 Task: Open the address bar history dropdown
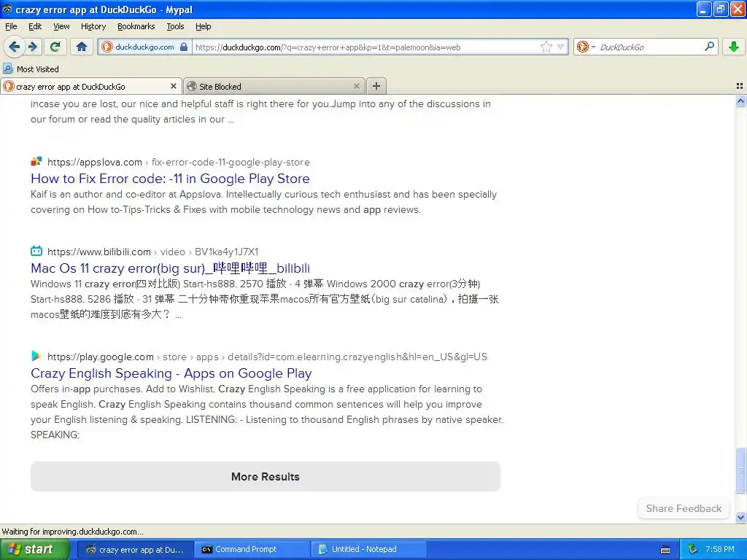point(561,47)
